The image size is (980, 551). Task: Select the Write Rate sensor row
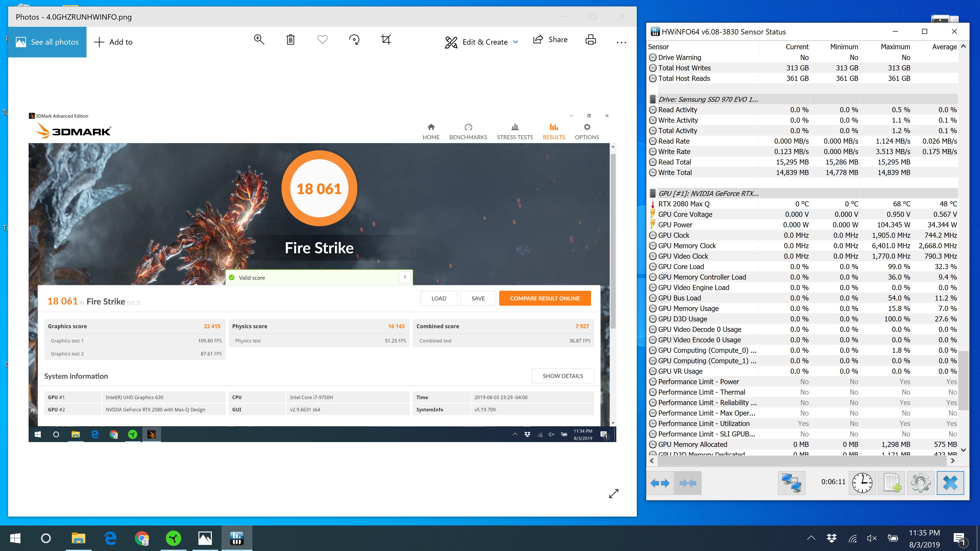[x=802, y=152]
